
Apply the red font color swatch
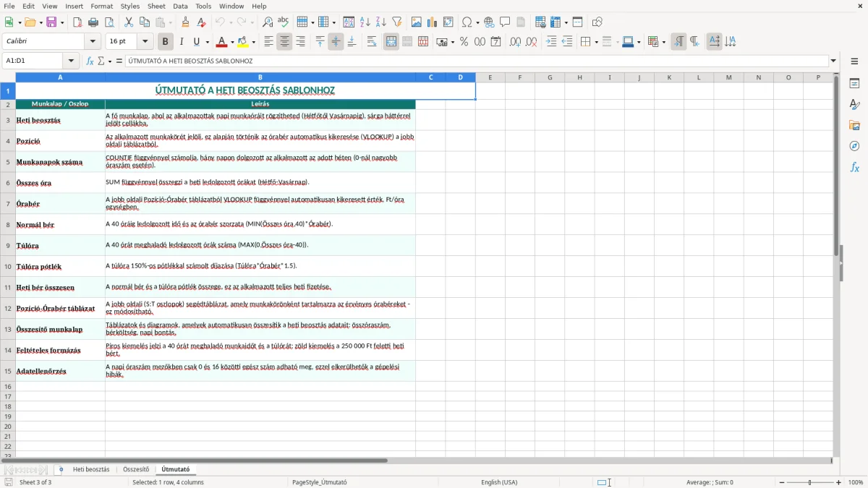222,42
